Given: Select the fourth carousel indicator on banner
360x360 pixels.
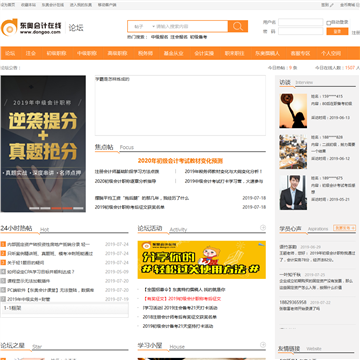Looking at the screenshot, I should click(68, 208).
